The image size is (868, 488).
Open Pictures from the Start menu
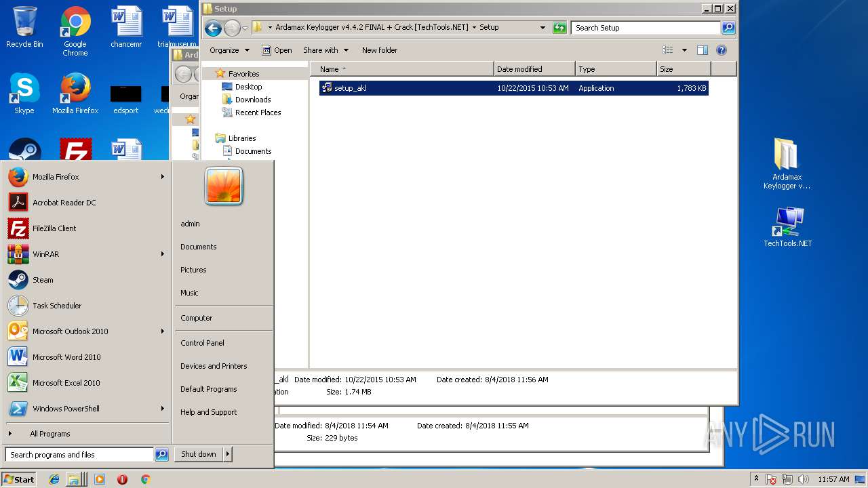coord(193,270)
